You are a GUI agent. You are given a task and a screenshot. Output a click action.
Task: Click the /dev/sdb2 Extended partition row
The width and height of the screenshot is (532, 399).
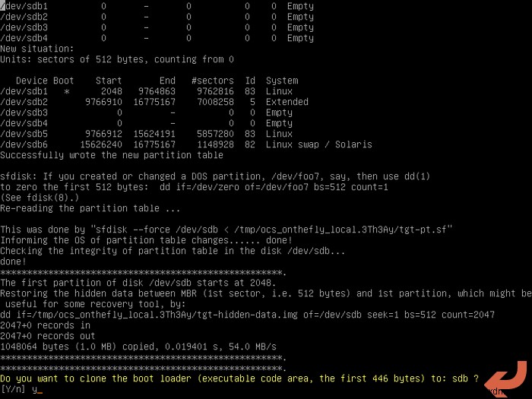tap(154, 102)
